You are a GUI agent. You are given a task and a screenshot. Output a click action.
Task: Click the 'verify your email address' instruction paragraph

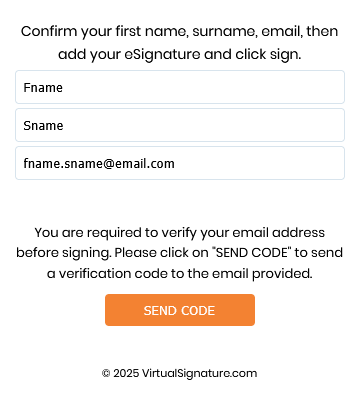coord(180,253)
